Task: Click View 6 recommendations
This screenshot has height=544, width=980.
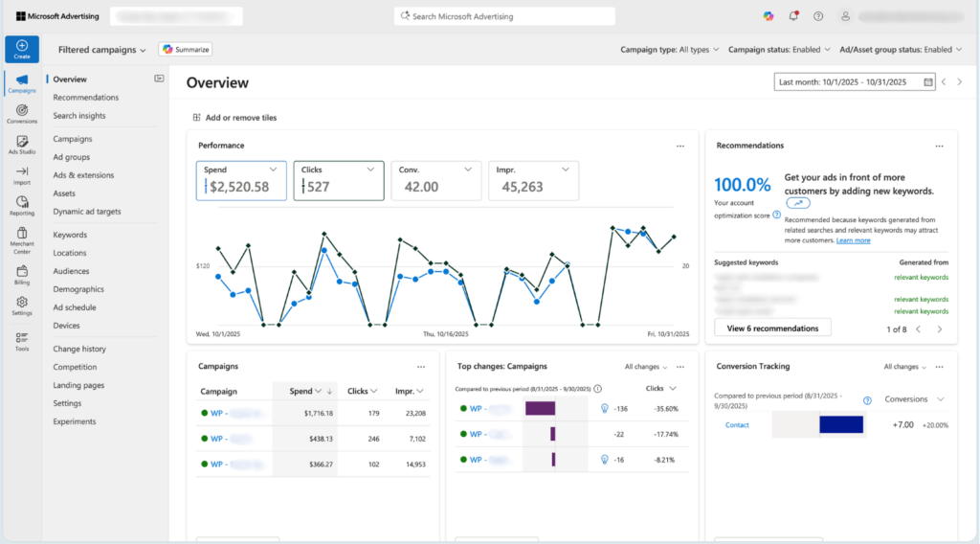Action: tap(772, 329)
